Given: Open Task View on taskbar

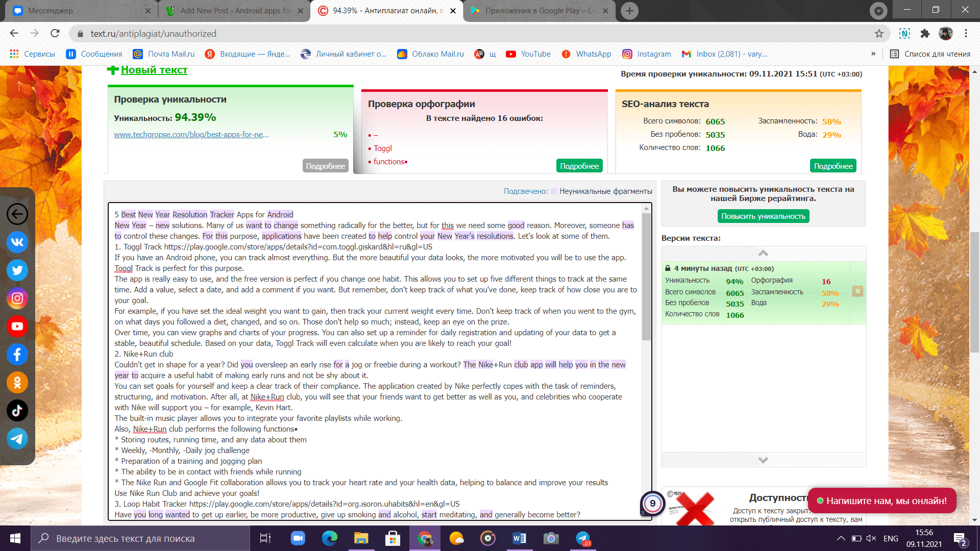Looking at the screenshot, I should click(x=265, y=538).
